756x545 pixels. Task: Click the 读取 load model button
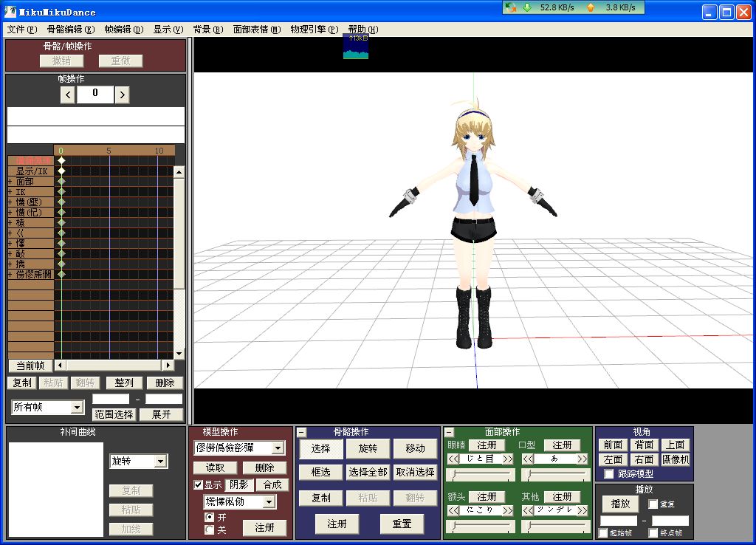tap(215, 468)
